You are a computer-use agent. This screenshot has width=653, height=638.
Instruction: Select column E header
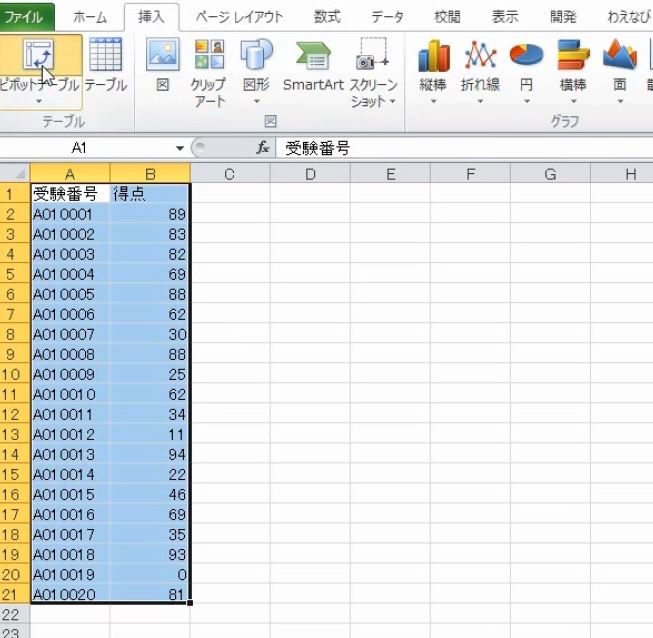tap(390, 174)
